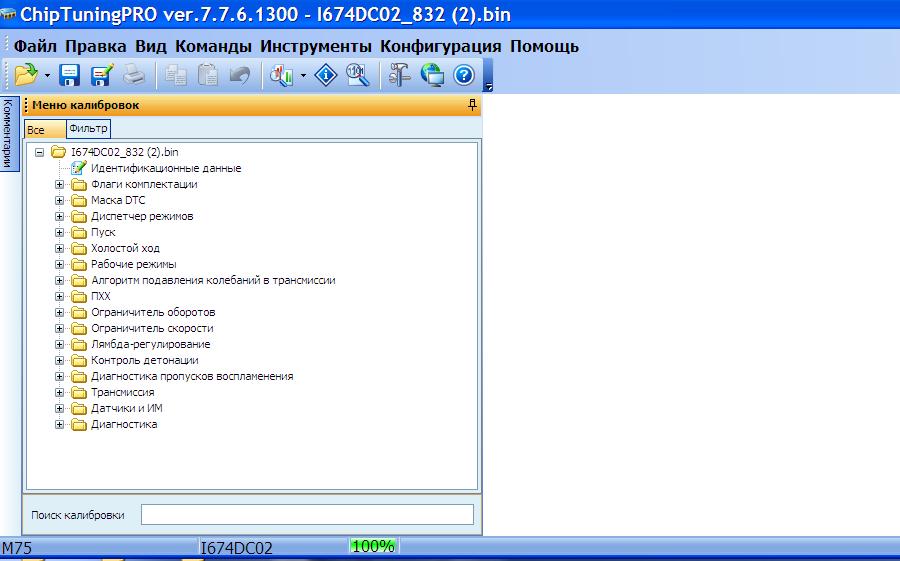The height and width of the screenshot is (561, 900).
Task: Open the Правка menu
Action: (95, 46)
